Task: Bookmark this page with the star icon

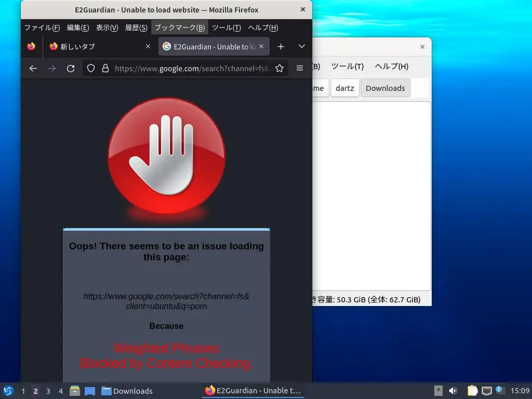Action: pyautogui.click(x=279, y=69)
